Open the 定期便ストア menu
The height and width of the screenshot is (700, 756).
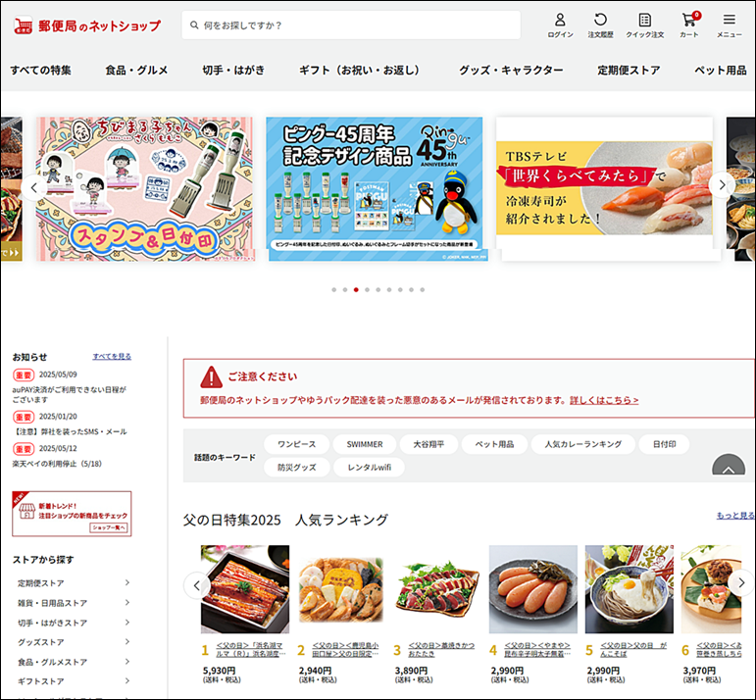(629, 71)
